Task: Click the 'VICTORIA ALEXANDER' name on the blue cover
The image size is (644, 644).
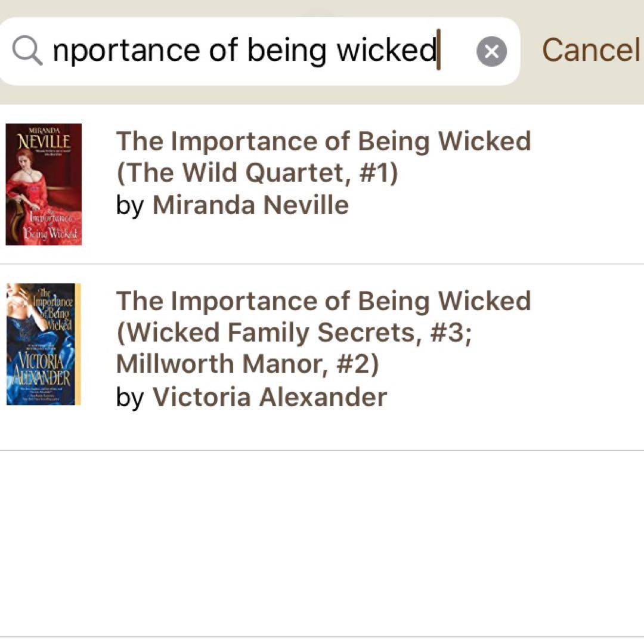Action: (41, 369)
